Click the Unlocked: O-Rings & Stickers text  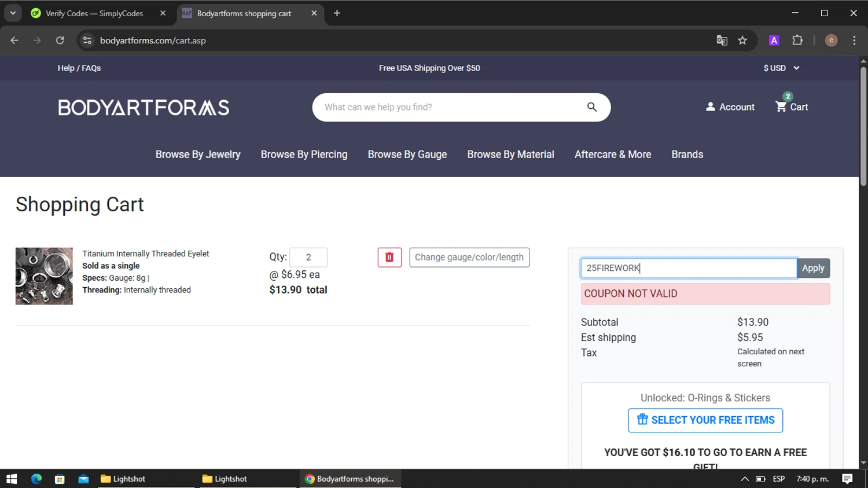point(705,398)
